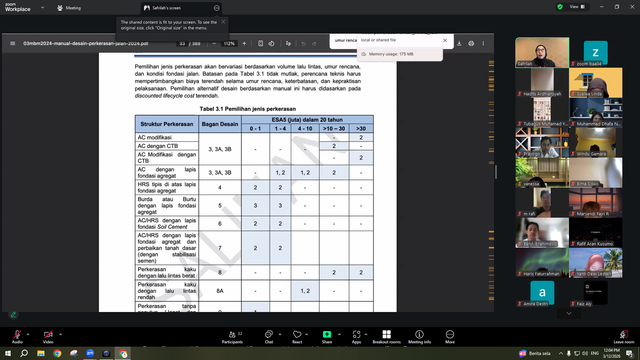Click the fit to page icon
640x360 pixels.
click(x=260, y=43)
